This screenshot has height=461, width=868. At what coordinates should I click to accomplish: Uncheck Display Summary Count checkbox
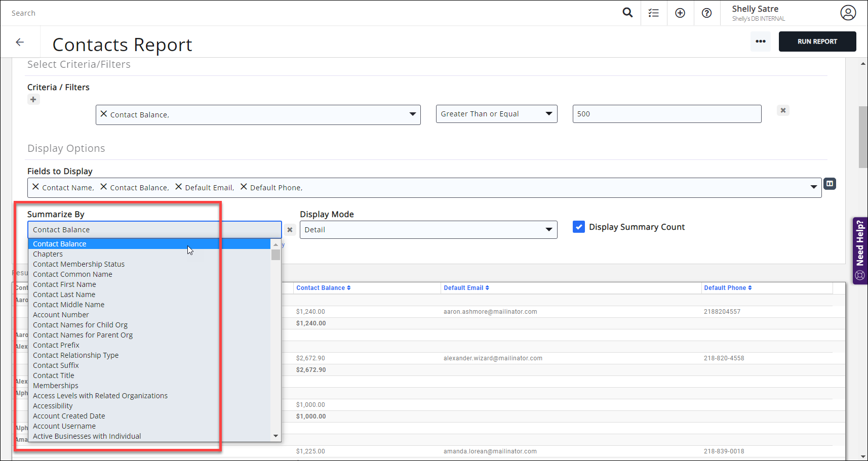pyautogui.click(x=579, y=227)
